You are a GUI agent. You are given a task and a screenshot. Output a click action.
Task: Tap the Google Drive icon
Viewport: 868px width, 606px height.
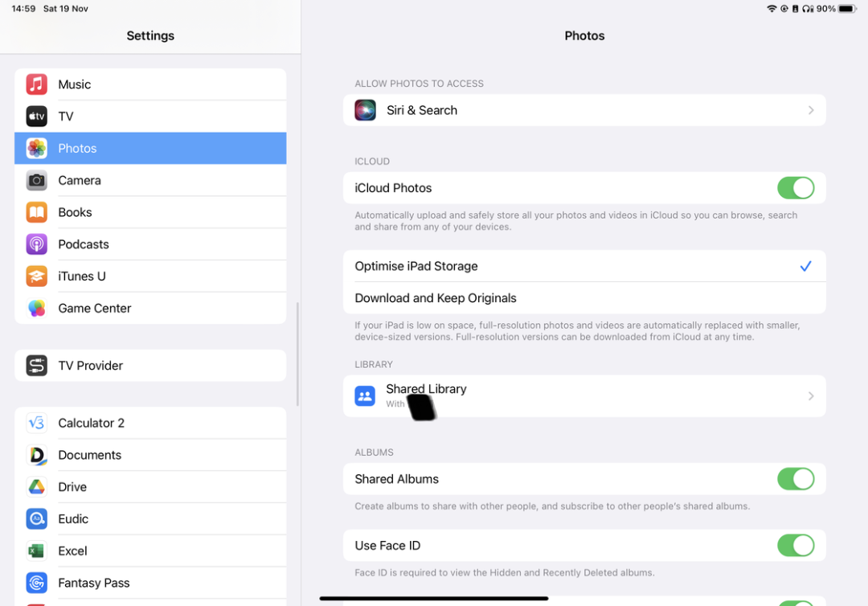tap(36, 487)
